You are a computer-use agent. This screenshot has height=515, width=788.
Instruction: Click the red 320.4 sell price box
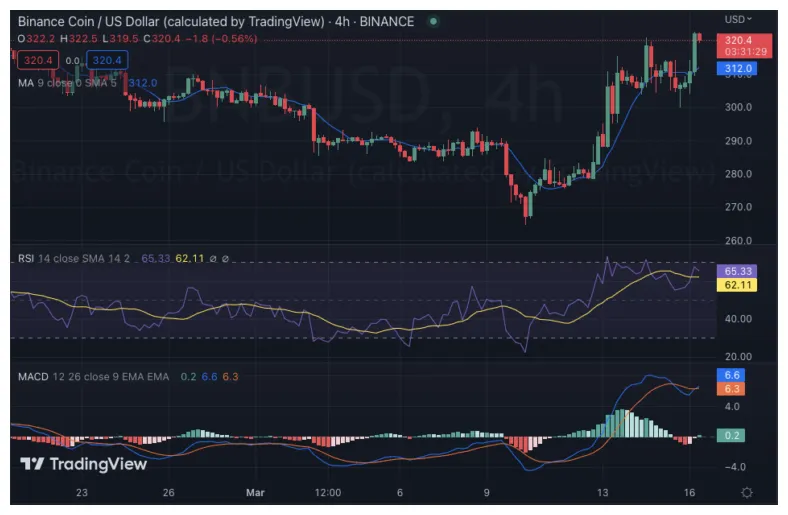[x=38, y=60]
